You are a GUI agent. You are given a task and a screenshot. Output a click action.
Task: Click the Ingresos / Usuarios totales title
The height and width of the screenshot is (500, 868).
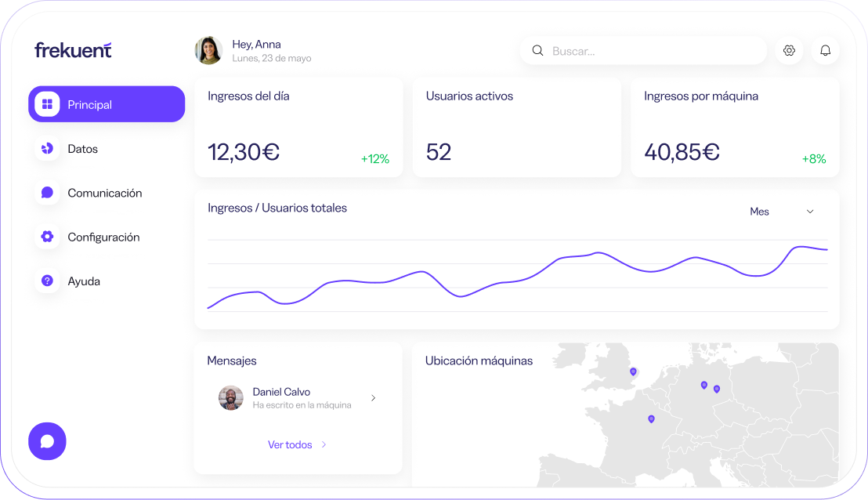[x=277, y=208]
